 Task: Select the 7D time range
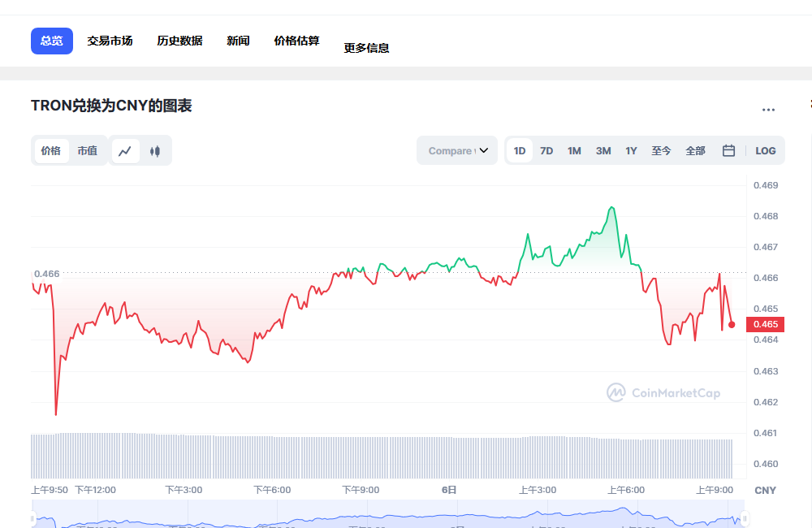pos(546,151)
